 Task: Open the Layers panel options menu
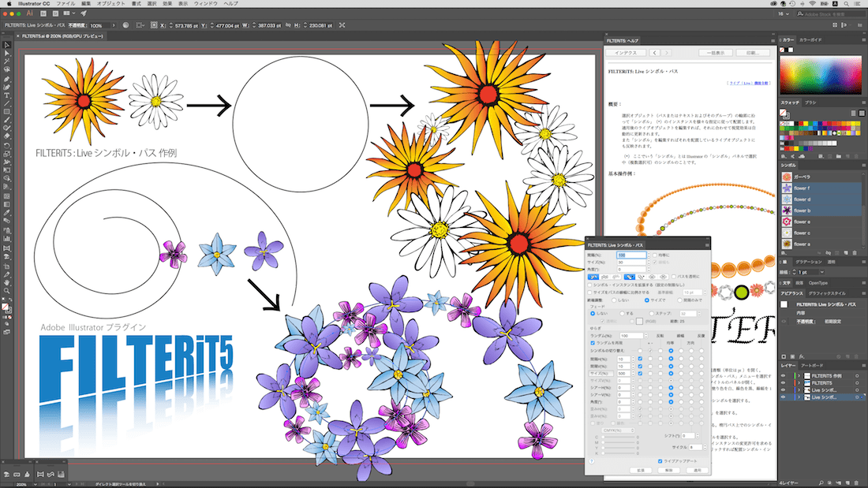(x=863, y=366)
